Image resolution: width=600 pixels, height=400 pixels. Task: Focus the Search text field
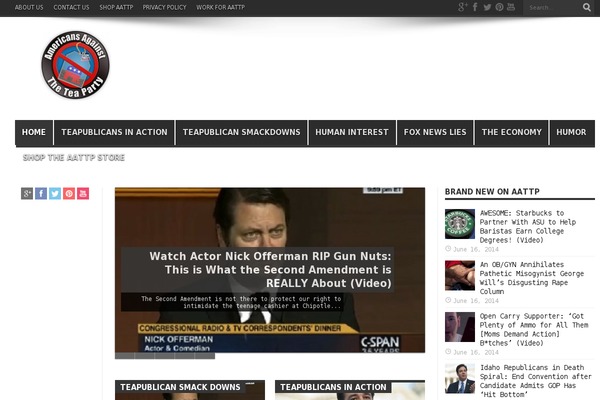[x=552, y=7]
